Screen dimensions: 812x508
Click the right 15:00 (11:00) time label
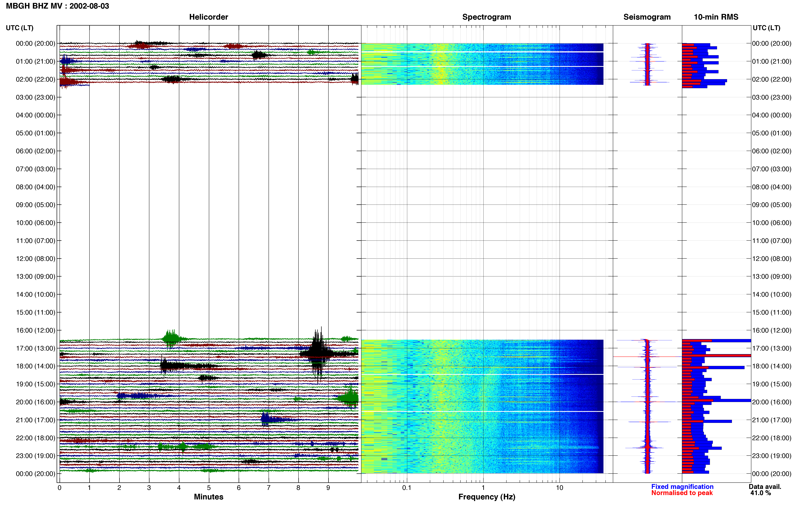772,313
